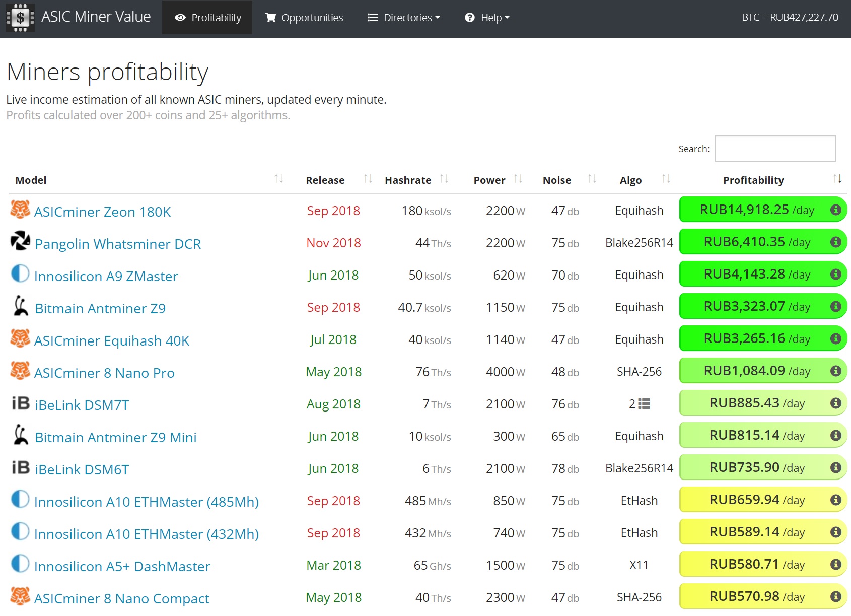Open Innosilicon A9 ZMaster miner page
Viewport: 851px width, 616px height.
[106, 276]
